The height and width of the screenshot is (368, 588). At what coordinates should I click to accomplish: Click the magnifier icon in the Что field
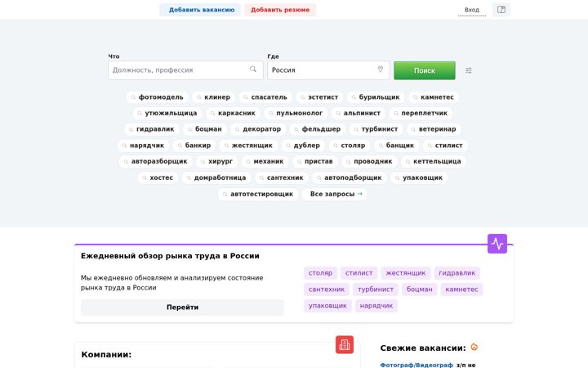tap(253, 69)
